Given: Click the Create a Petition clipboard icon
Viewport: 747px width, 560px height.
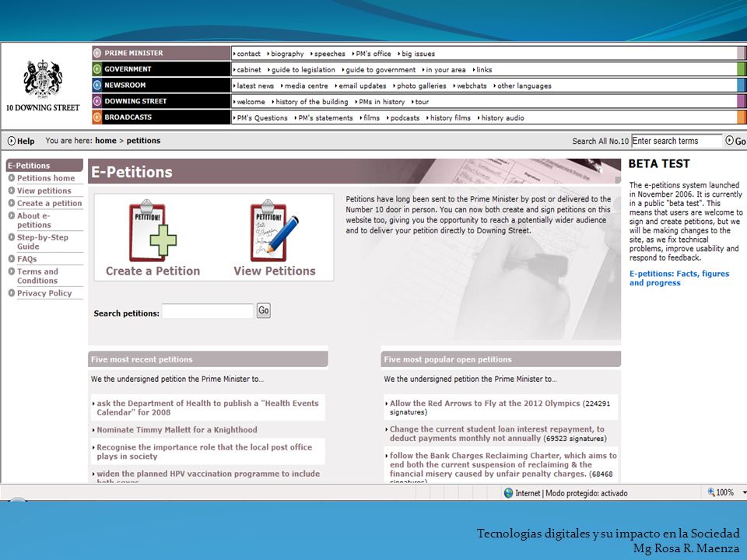Looking at the screenshot, I should click(153, 231).
